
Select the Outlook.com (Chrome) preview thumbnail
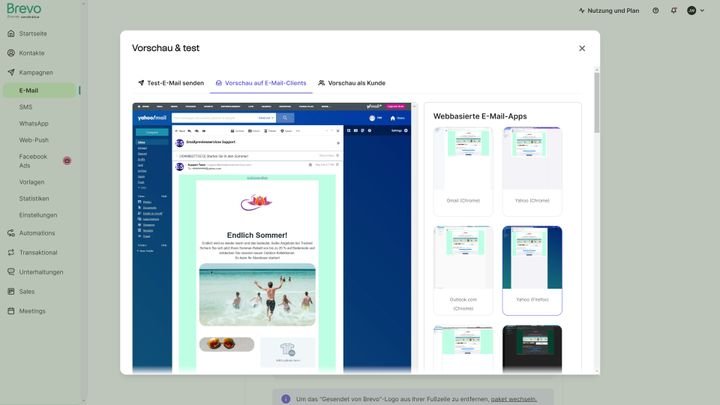tap(463, 270)
